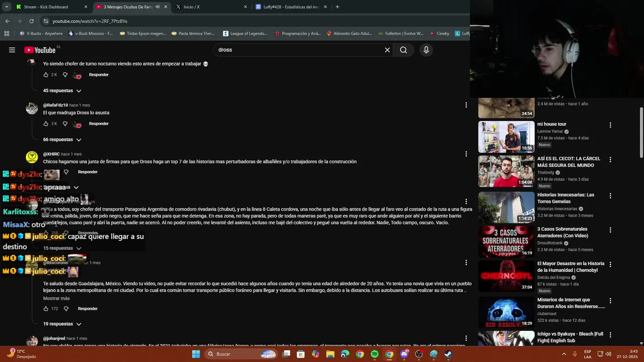This screenshot has width=644, height=362.
Task: Expand 45 respuestas replies
Action: tap(62, 91)
